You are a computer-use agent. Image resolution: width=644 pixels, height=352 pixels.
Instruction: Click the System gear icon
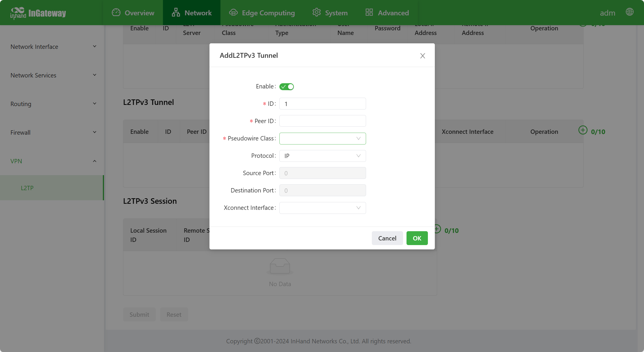coord(317,12)
